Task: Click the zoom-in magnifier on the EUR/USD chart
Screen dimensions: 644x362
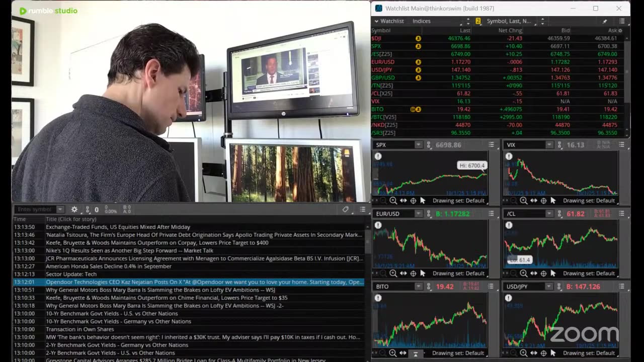Action: (393, 274)
